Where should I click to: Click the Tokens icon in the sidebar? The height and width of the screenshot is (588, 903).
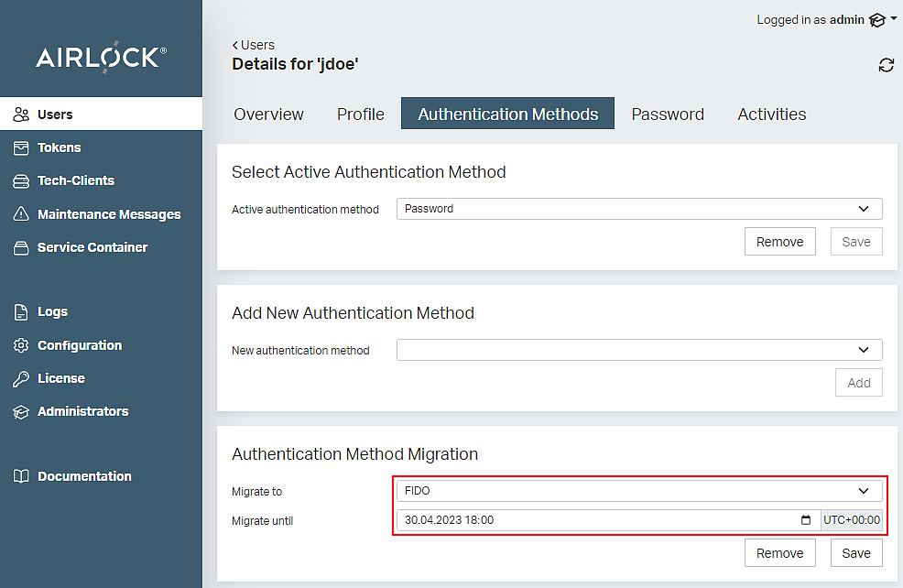tap(21, 147)
